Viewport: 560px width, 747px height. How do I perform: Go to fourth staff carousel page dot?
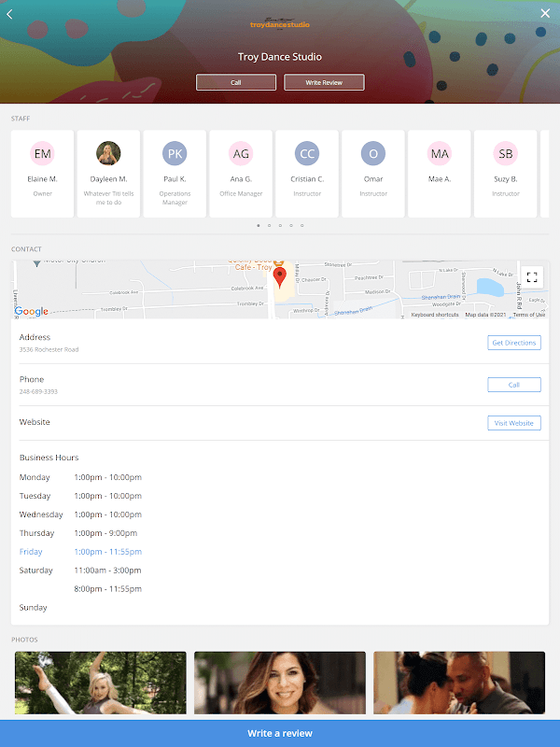coord(291,225)
